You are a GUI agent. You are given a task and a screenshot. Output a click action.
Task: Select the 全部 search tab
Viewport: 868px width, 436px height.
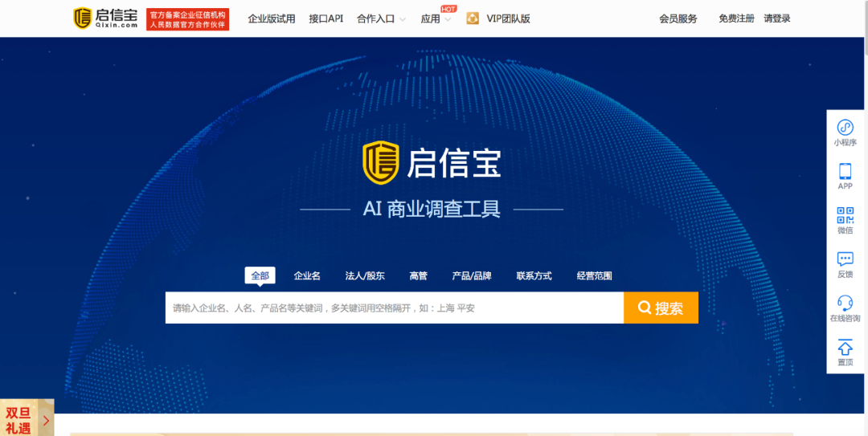(x=260, y=275)
